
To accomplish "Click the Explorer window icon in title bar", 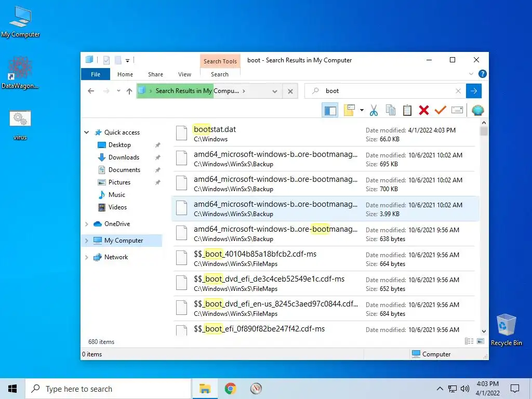I will pos(89,60).
